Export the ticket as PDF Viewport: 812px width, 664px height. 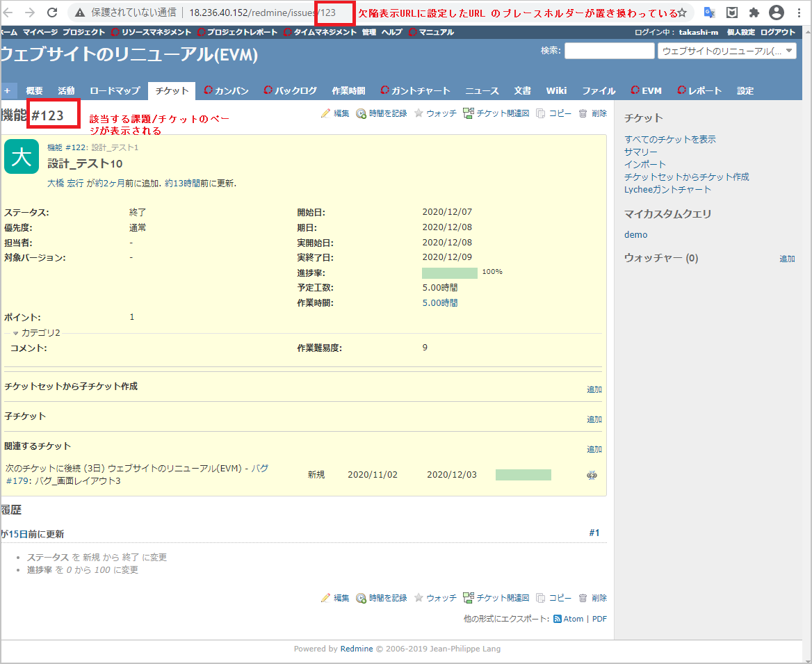[x=599, y=619]
